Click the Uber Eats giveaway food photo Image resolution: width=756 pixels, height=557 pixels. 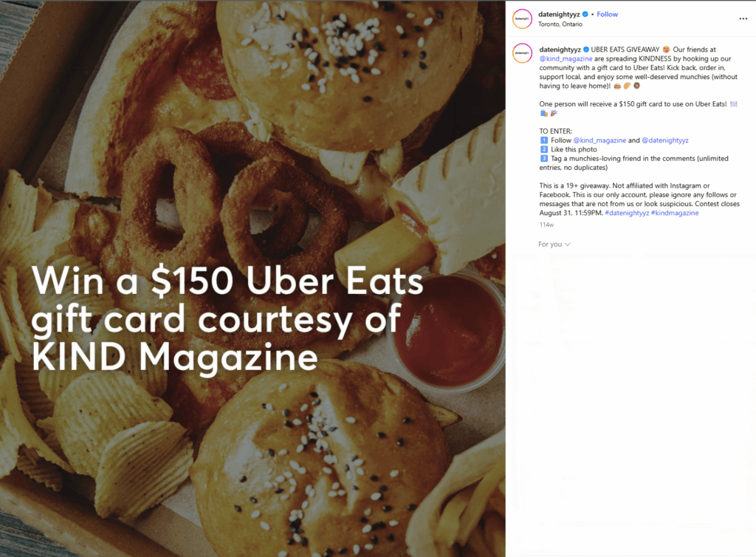pos(252,278)
